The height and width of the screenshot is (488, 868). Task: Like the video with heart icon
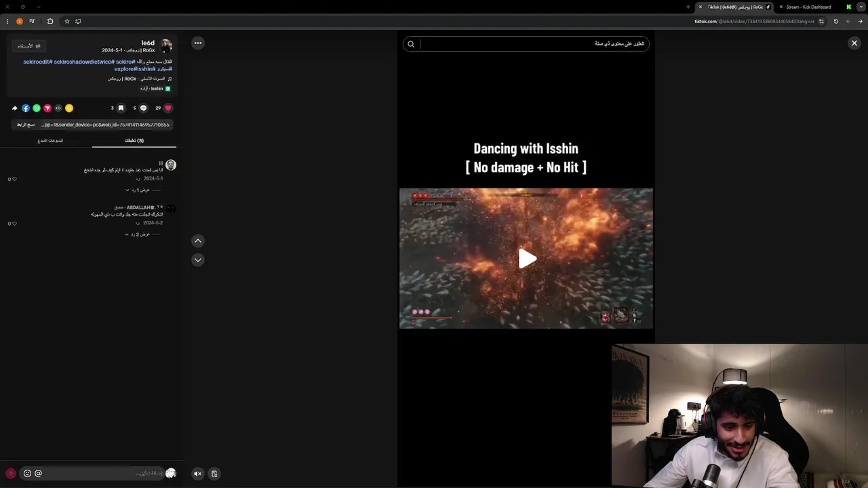coord(168,108)
